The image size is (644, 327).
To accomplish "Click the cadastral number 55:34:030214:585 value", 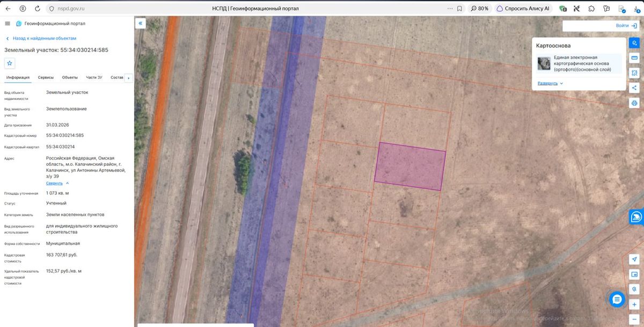I will [x=65, y=135].
